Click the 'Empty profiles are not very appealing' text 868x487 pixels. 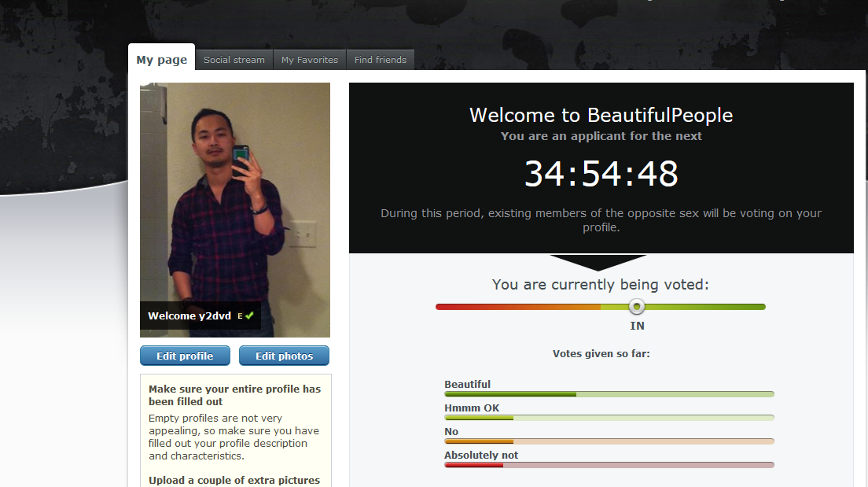click(x=234, y=437)
